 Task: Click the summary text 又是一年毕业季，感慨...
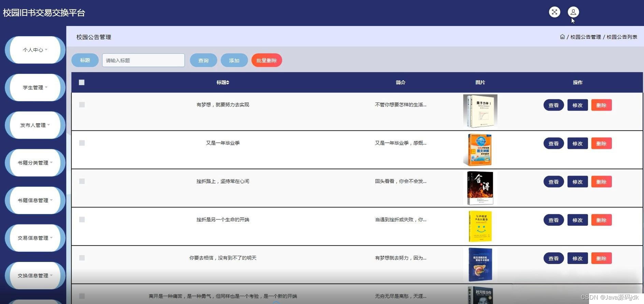(401, 143)
